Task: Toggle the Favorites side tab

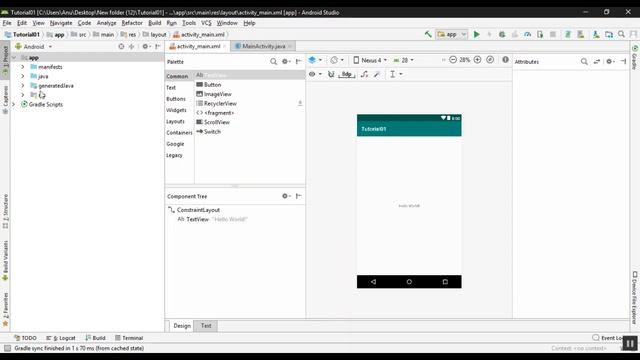Action: click(5, 309)
